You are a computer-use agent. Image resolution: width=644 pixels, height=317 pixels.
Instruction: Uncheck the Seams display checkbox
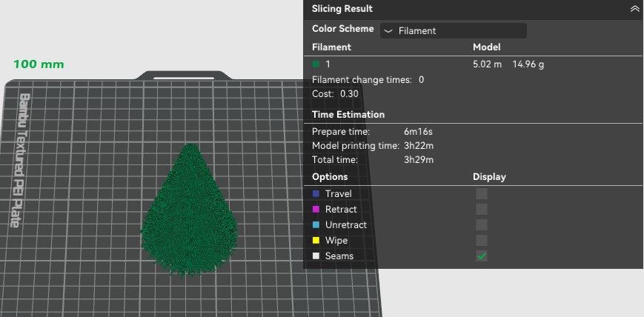coord(482,256)
